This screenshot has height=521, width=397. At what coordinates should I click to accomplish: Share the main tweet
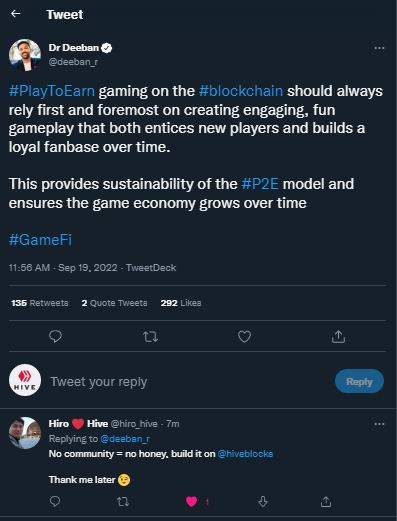point(338,337)
